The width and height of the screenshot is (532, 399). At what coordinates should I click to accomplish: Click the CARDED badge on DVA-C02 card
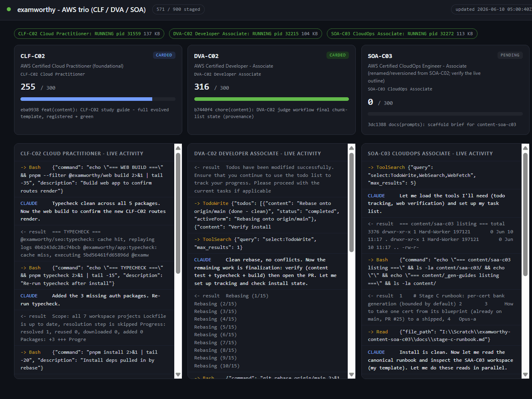pos(338,55)
